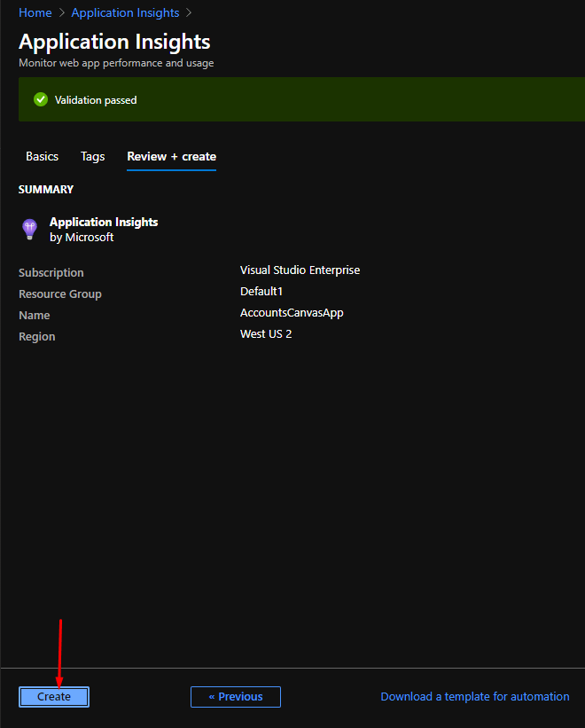The height and width of the screenshot is (728, 585).
Task: Click the Create button
Action: [x=54, y=697]
